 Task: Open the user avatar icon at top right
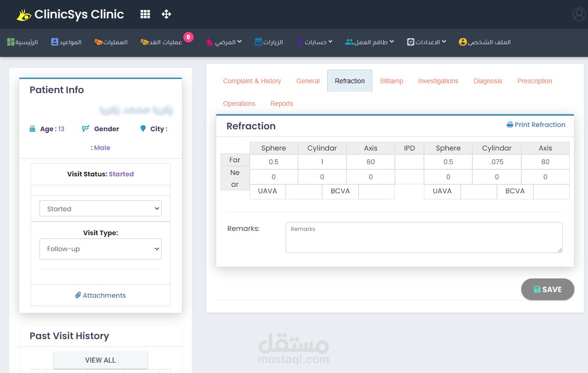pyautogui.click(x=579, y=15)
